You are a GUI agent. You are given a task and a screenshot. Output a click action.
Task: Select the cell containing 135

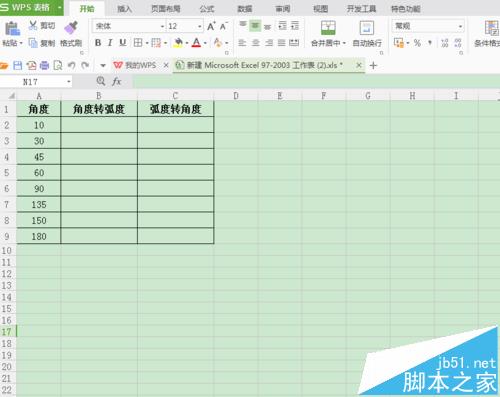[39, 205]
